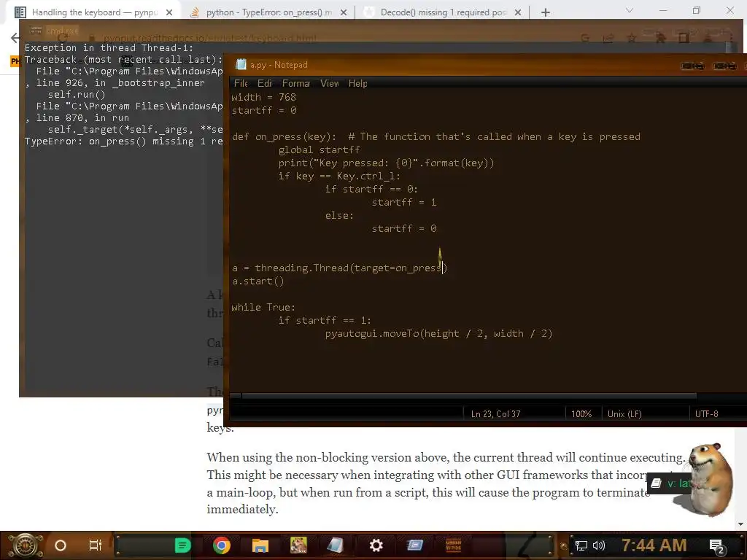Click the PH bookmark icon in browser
Image resolution: width=747 pixels, height=560 pixels.
[15, 61]
